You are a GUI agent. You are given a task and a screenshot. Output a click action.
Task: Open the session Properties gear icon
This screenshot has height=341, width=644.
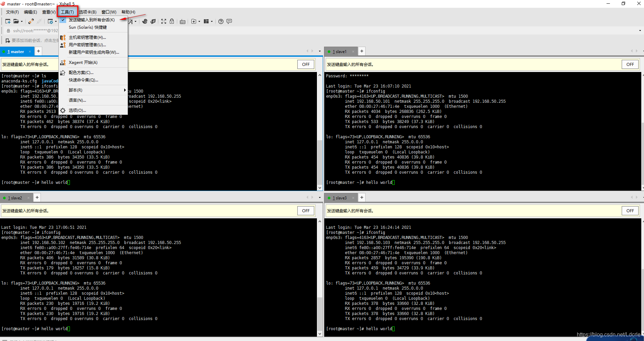pyautogui.click(x=50, y=21)
